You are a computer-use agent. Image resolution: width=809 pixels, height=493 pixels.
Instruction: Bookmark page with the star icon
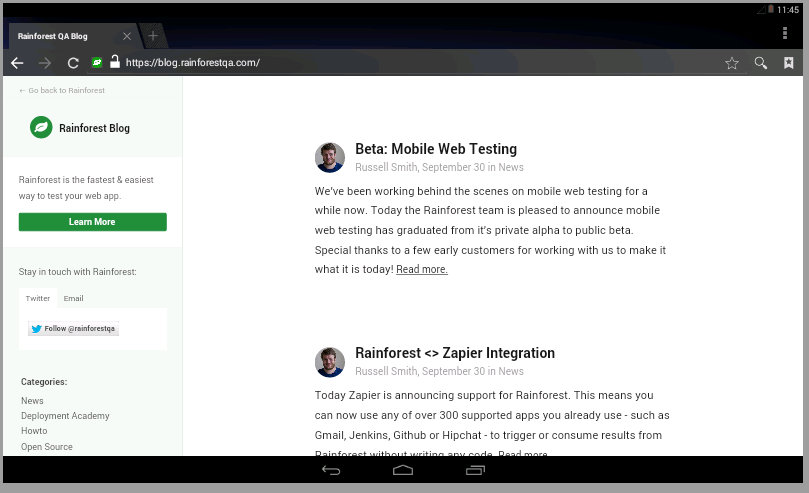732,63
